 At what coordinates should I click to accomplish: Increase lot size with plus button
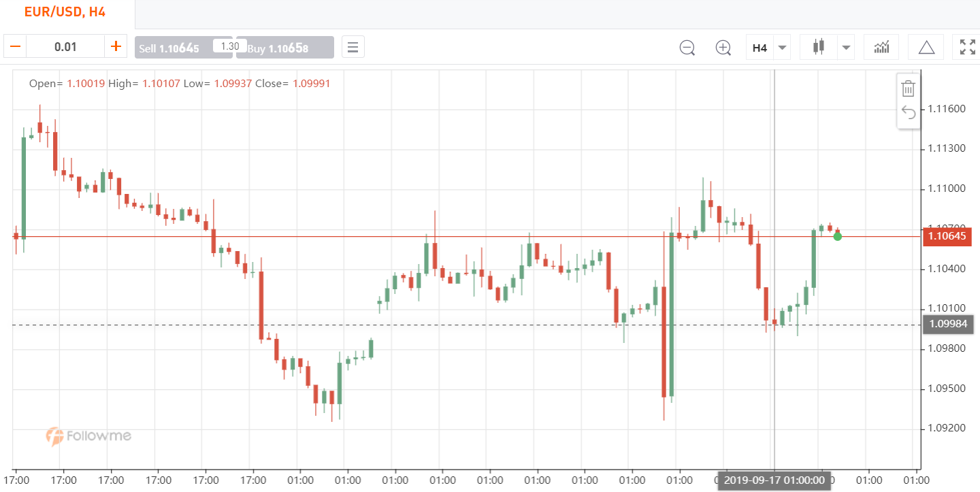point(116,47)
